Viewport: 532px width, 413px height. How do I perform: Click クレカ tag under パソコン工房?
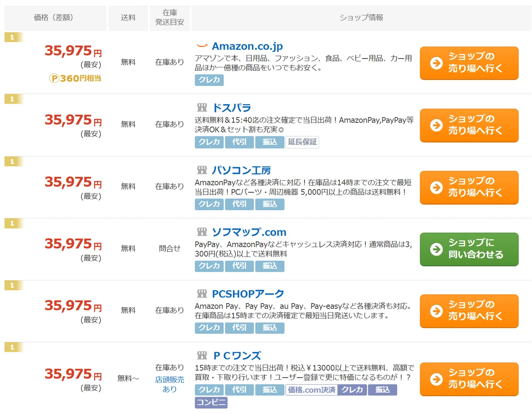pos(209,204)
